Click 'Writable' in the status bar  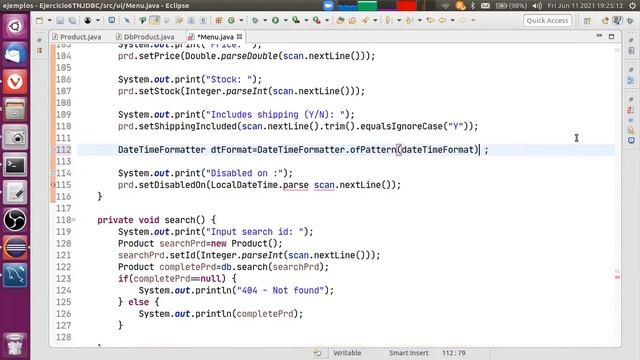[347, 353]
